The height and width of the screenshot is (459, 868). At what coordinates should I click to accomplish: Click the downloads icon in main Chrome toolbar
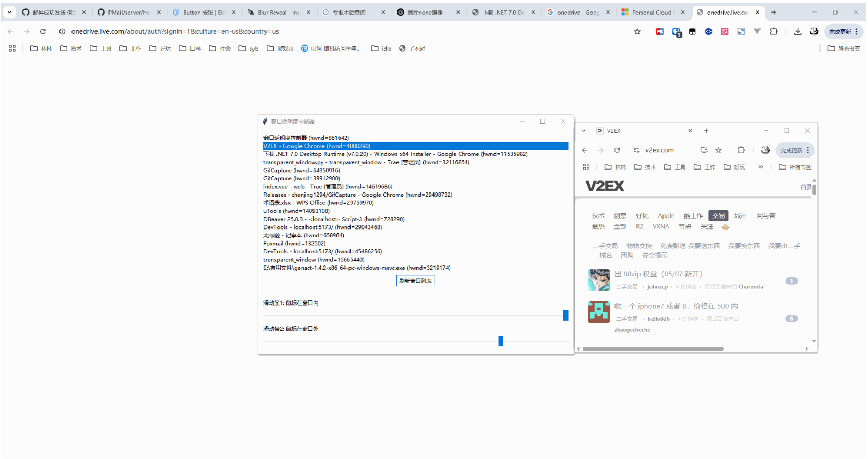(798, 32)
